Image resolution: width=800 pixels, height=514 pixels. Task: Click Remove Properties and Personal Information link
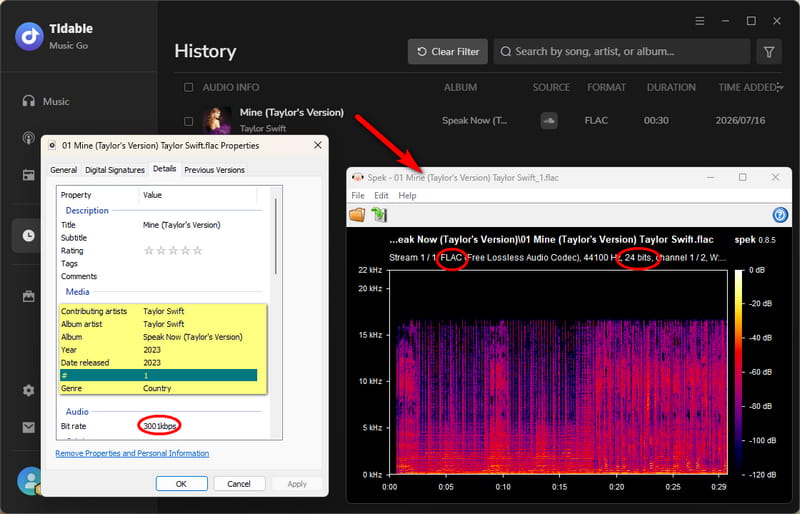[x=132, y=453]
